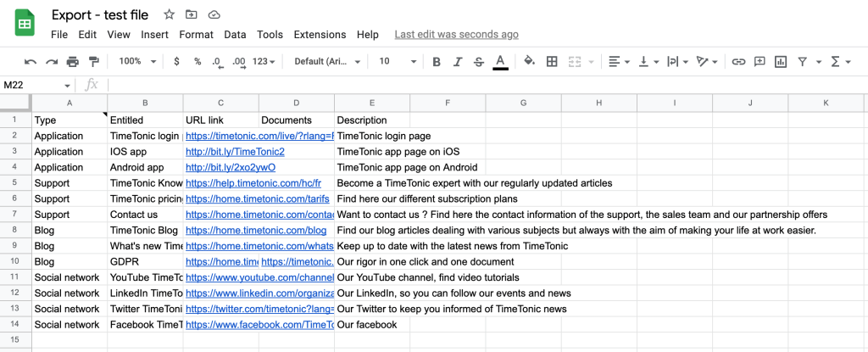Select the cell 'GDPR'
The image size is (868, 352).
(145, 261)
